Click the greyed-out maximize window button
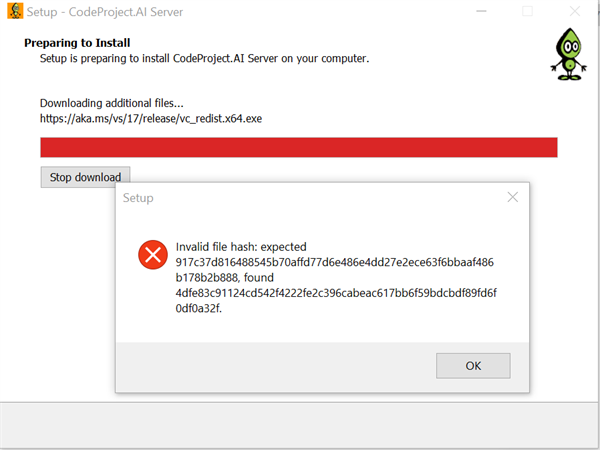This screenshot has height=450, width=600. [x=527, y=11]
